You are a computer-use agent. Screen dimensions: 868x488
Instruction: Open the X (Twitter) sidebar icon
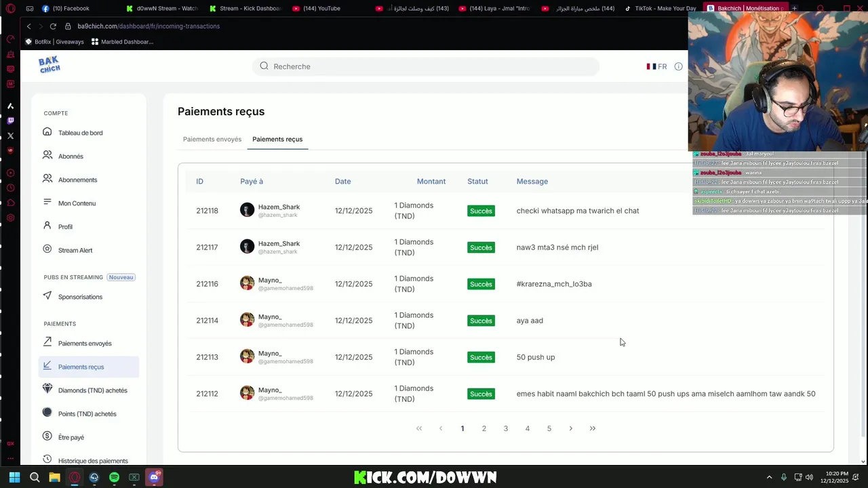click(x=10, y=136)
